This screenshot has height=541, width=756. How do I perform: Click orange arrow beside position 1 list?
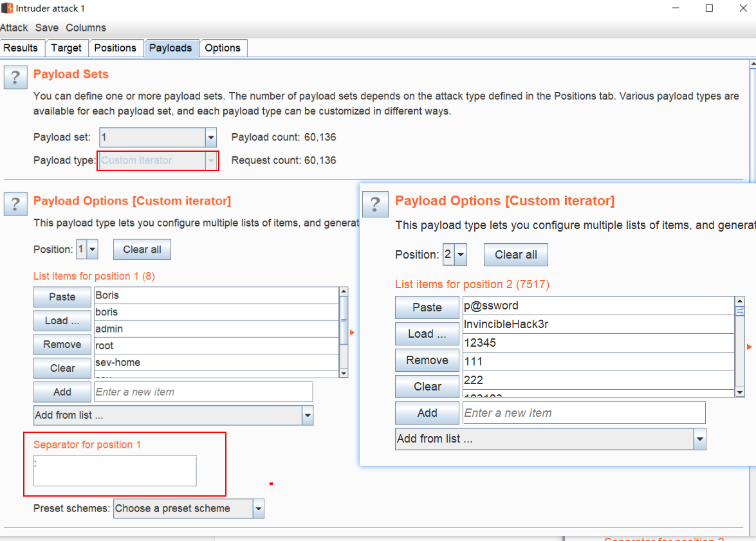pyautogui.click(x=353, y=332)
